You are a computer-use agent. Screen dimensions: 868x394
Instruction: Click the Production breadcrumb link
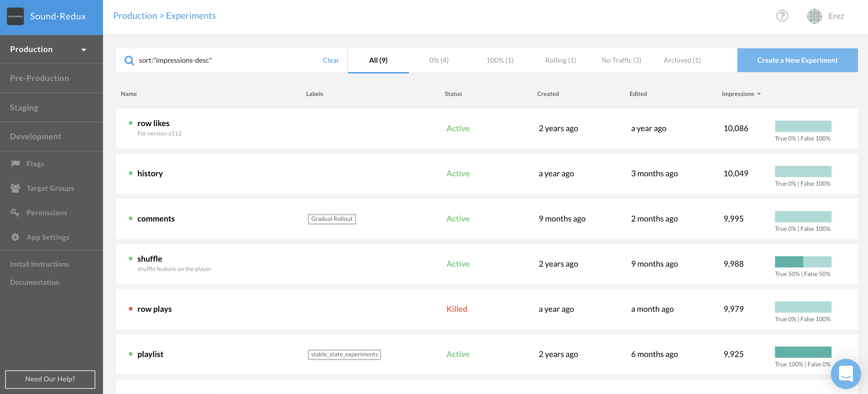[x=135, y=16]
